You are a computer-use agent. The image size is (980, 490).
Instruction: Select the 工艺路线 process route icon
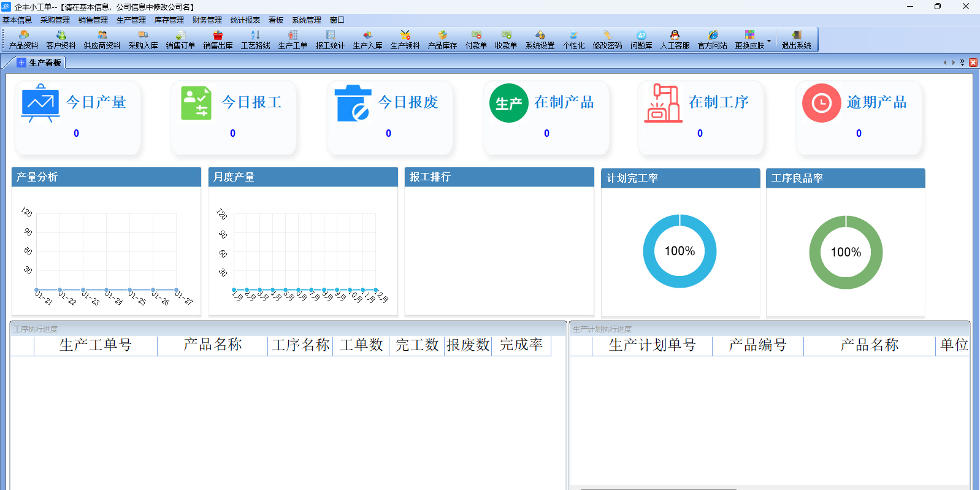(x=255, y=39)
